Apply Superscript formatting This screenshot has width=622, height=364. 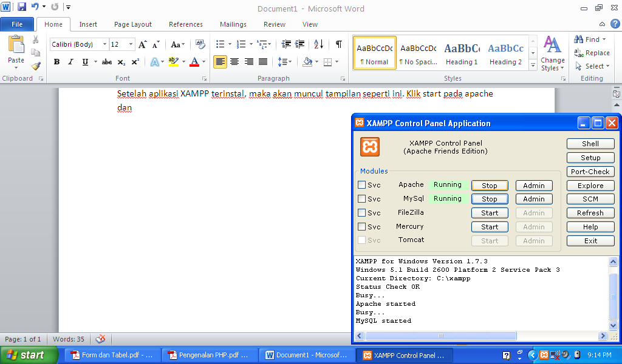coord(135,62)
